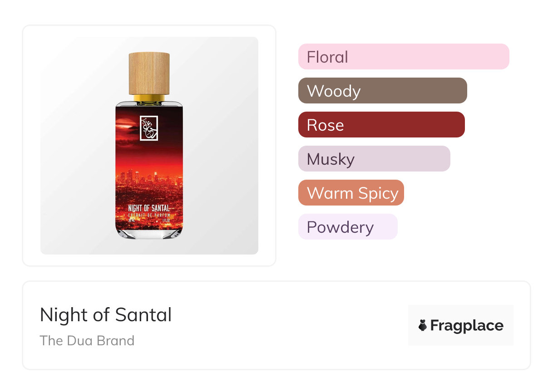Screen dimensions: 553x392
Task: Click the city skyline on the bottle label
Action: click(x=149, y=179)
